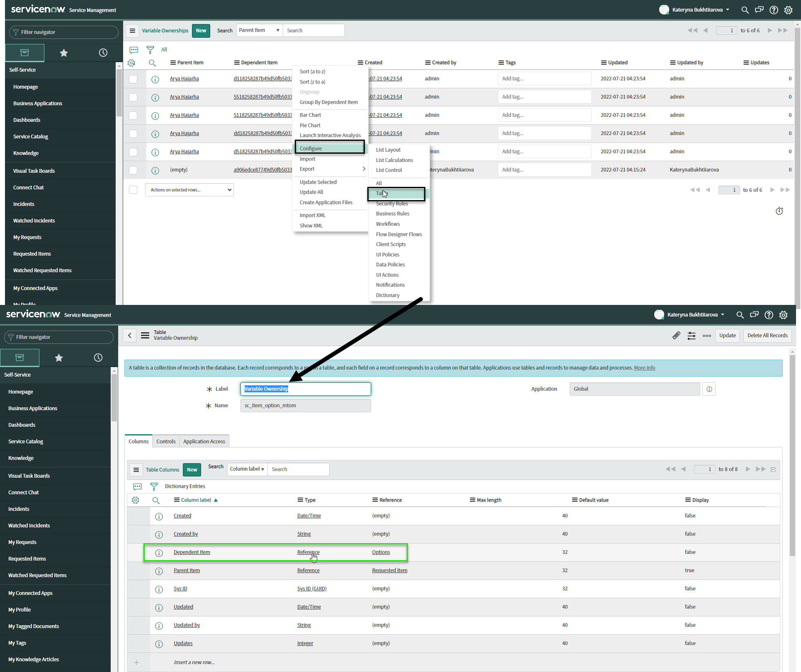Click into the Label text field
Viewport: 801px width, 672px height.
coord(306,389)
